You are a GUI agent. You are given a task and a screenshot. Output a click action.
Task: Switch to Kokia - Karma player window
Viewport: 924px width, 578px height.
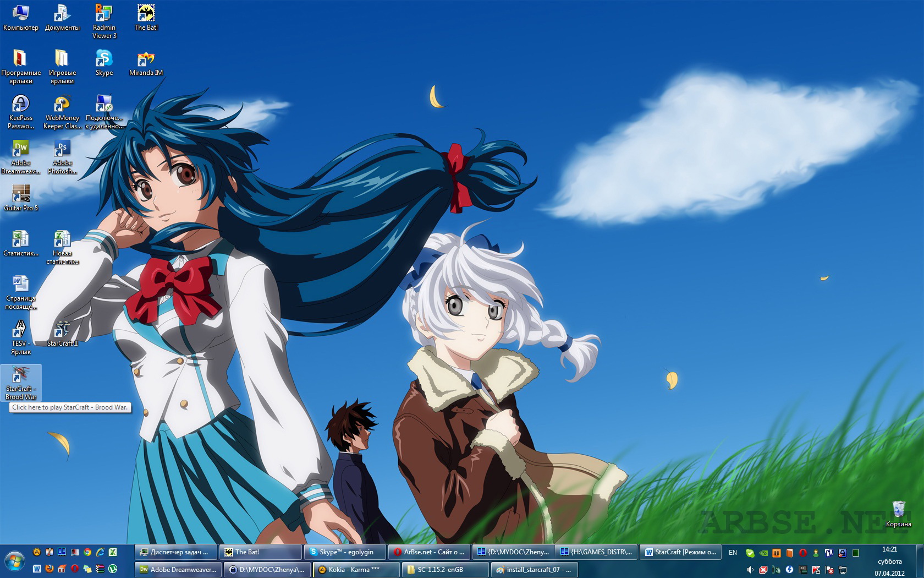pyautogui.click(x=356, y=570)
